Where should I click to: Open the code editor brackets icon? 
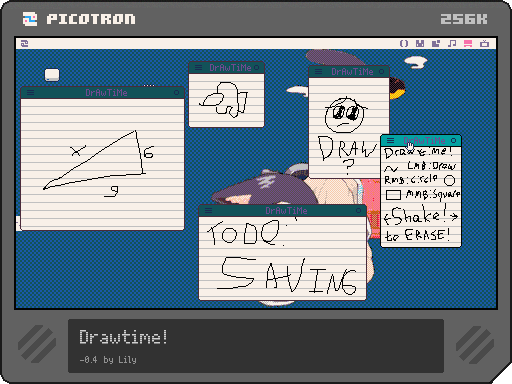click(404, 43)
